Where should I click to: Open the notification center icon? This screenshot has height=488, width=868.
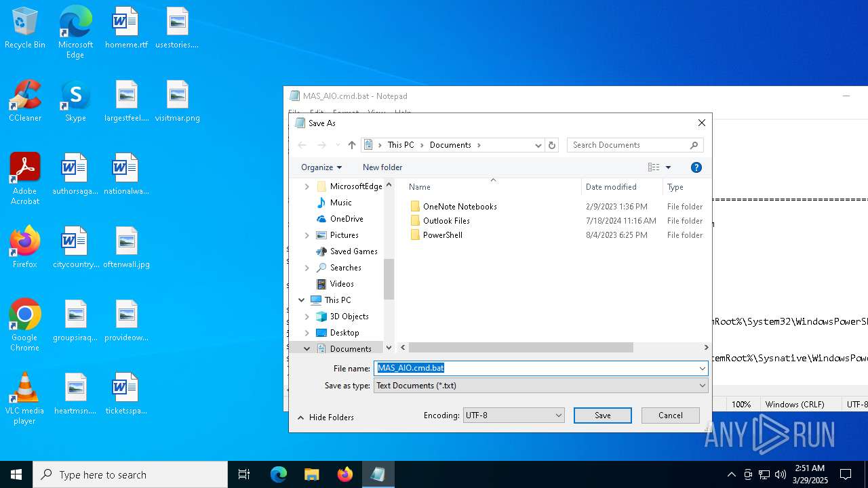click(846, 474)
